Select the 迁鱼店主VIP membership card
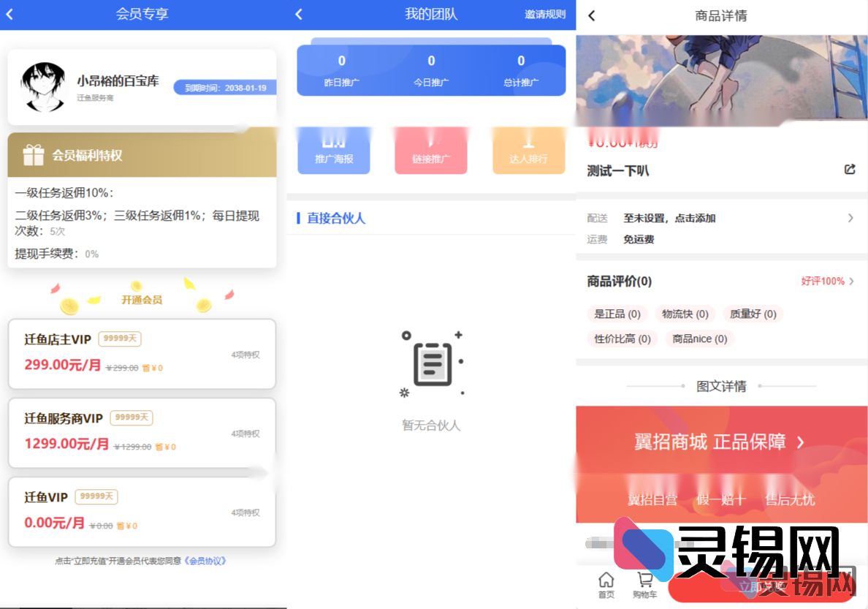868x609 pixels. click(142, 353)
